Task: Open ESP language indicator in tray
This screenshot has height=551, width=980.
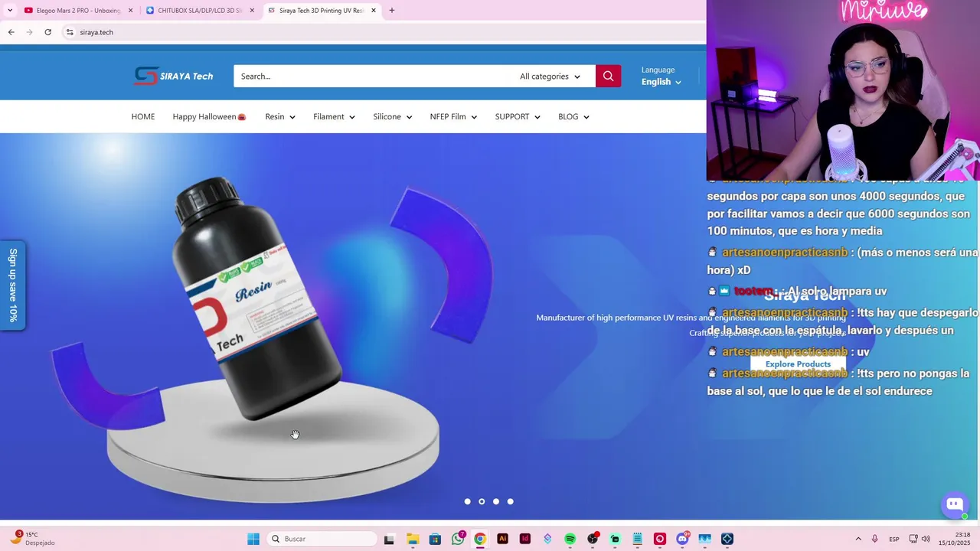Action: pyautogui.click(x=894, y=539)
